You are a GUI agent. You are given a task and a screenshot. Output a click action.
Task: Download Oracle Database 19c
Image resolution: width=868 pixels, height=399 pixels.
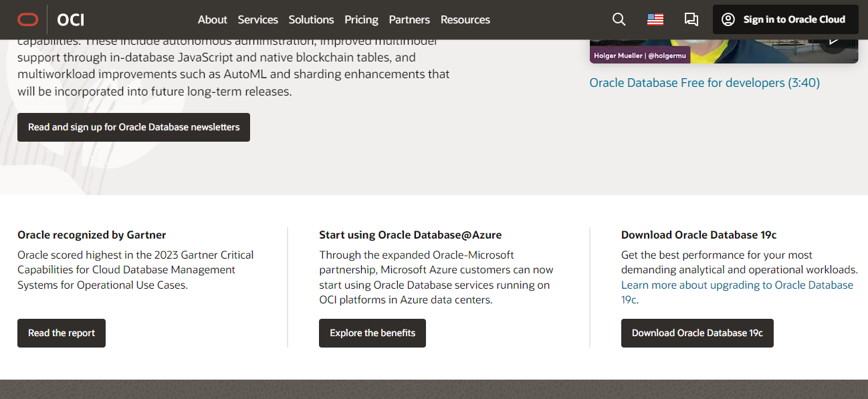697,333
